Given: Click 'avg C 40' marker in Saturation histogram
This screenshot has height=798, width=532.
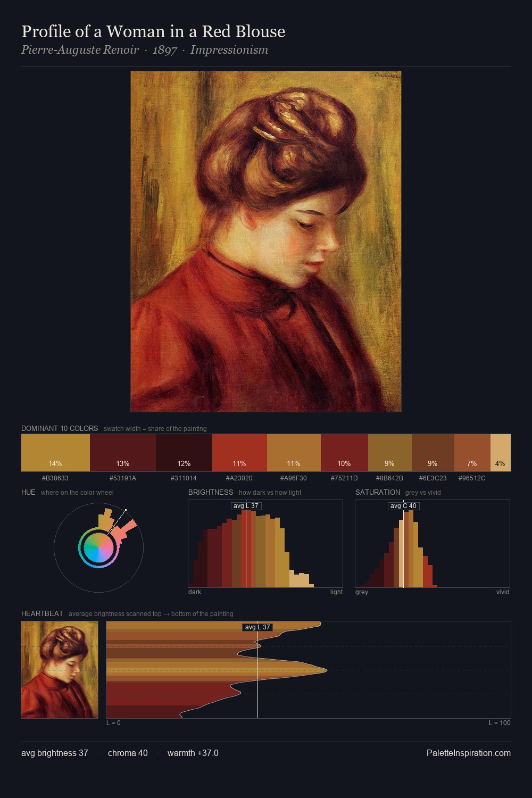Looking at the screenshot, I should (x=404, y=506).
